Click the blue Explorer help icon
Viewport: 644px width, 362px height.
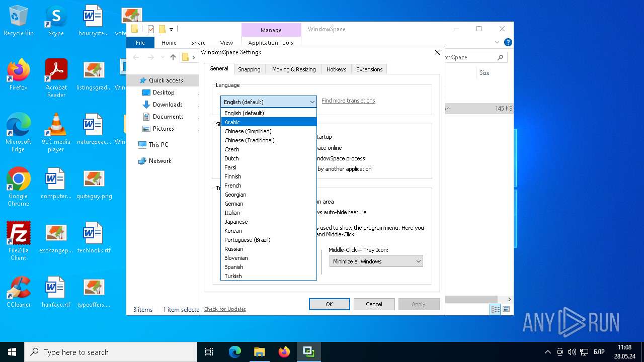tap(508, 43)
